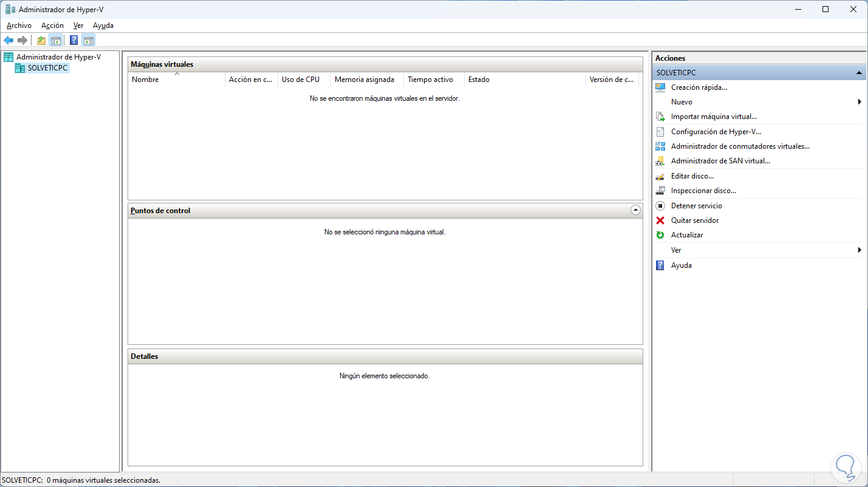The width and height of the screenshot is (868, 487).
Task: Sort by the Memoria asignada column
Action: point(367,80)
